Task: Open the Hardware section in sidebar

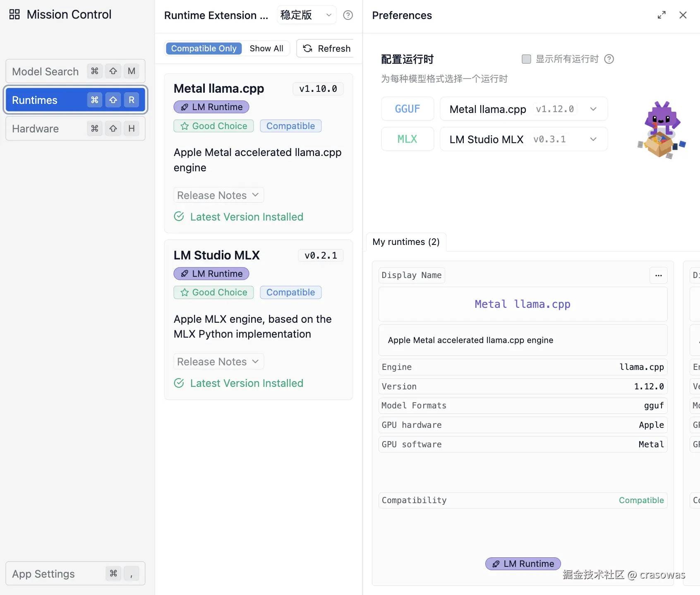Action: click(x=75, y=129)
